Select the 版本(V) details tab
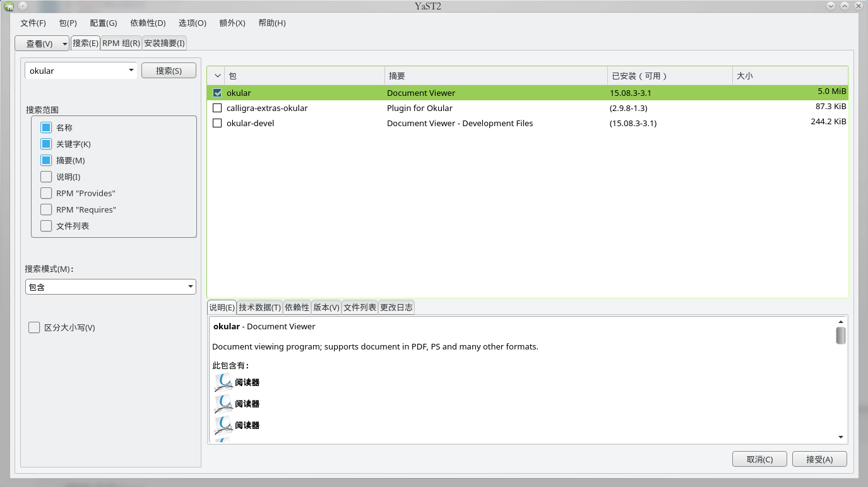Image resolution: width=868 pixels, height=487 pixels. click(326, 307)
